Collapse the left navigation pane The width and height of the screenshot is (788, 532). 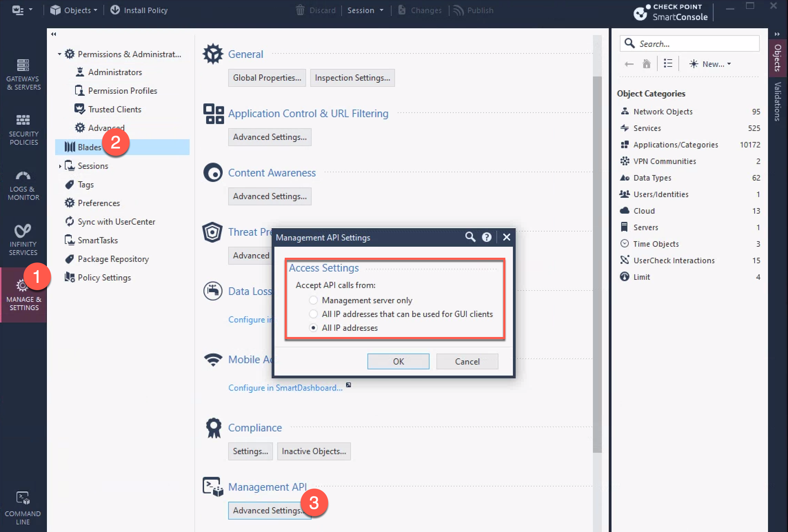[x=53, y=34]
